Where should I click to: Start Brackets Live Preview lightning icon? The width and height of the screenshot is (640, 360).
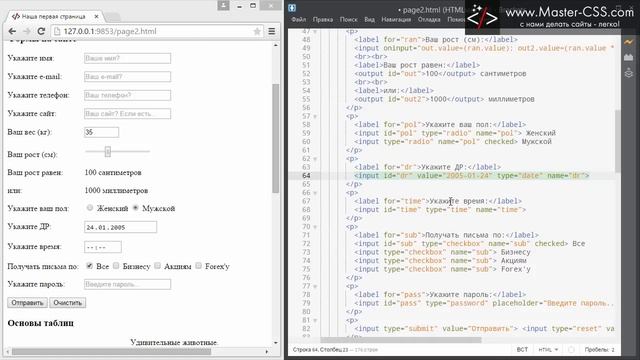tap(629, 42)
